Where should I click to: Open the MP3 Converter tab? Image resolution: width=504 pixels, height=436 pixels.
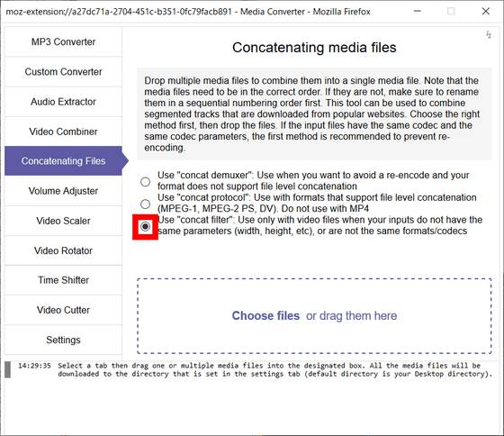(63, 41)
